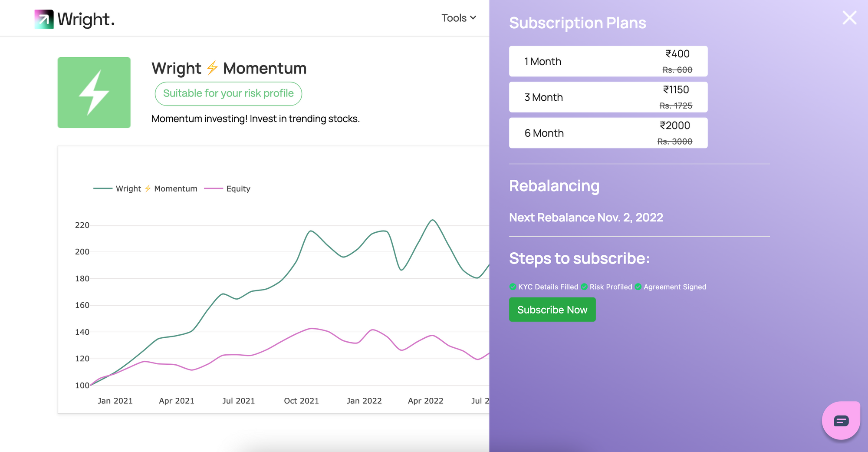
Task: Click the Subscription Plans heading
Action: click(x=578, y=23)
